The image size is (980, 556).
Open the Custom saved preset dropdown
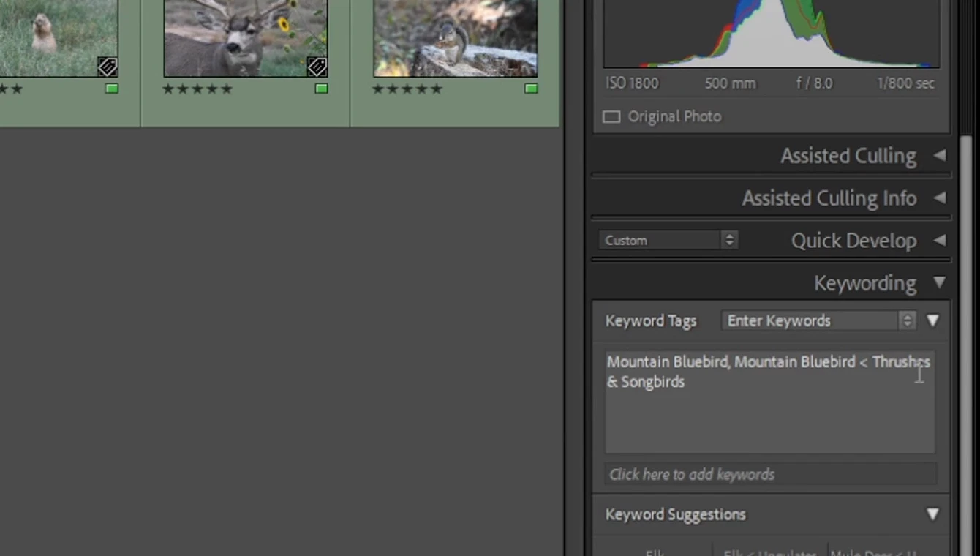(668, 240)
